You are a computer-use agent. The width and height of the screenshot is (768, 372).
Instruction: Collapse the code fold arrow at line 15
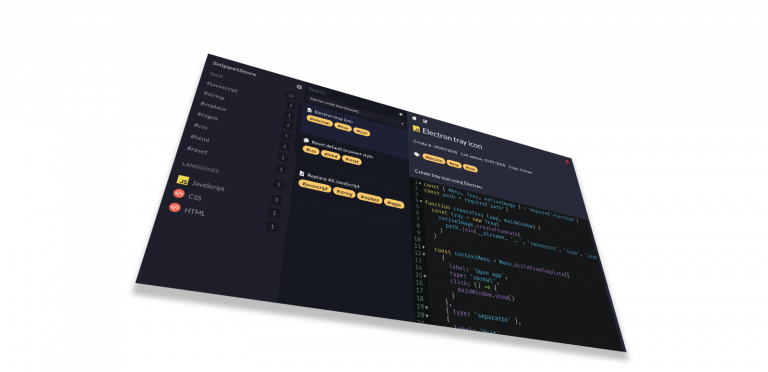[425, 277]
